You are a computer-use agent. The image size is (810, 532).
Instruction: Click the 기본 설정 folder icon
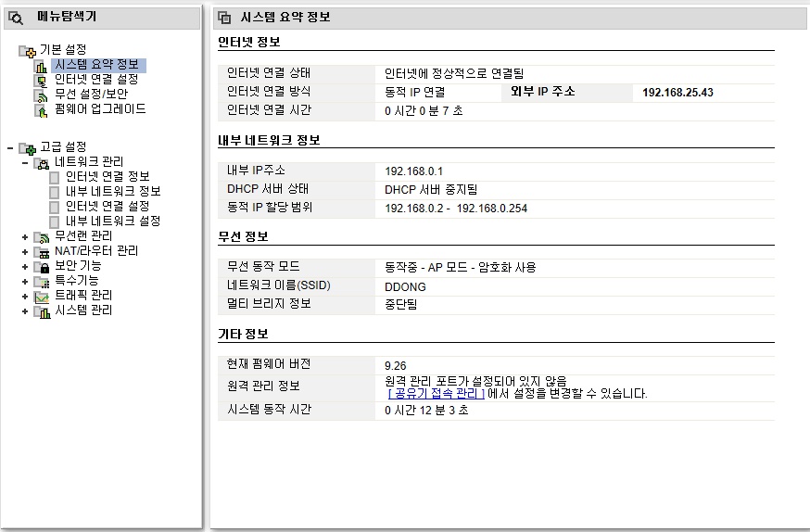28,51
